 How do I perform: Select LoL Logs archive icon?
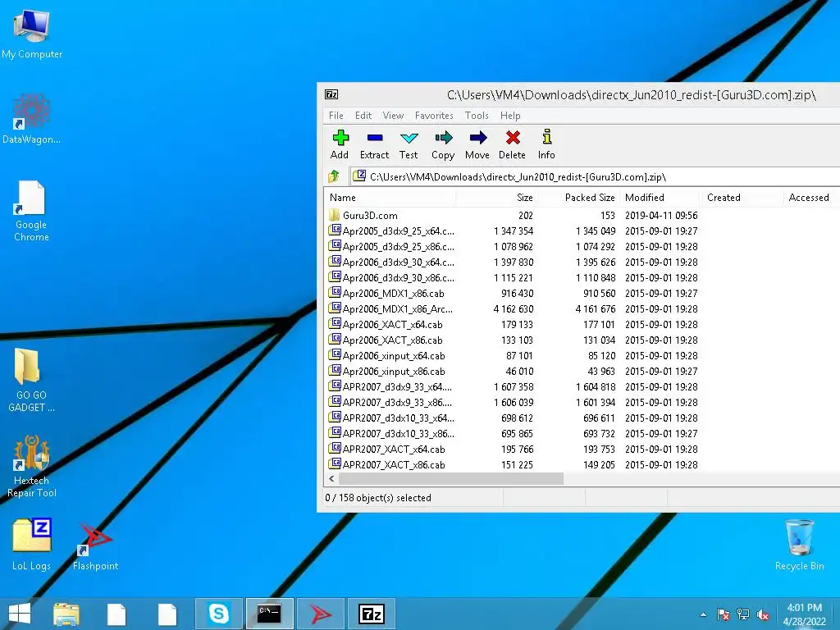click(32, 544)
